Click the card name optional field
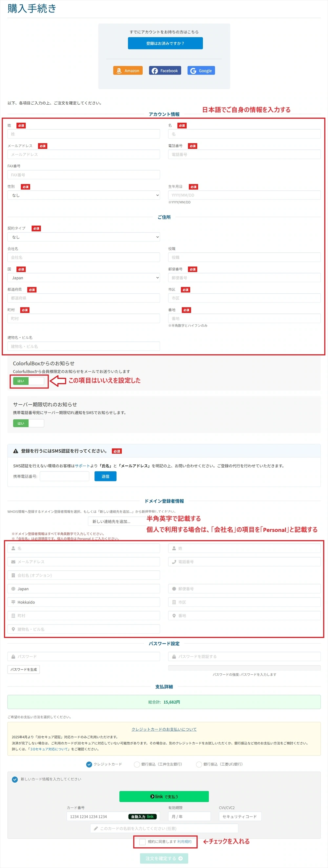Image resolution: width=328 pixels, height=868 pixels. click(x=164, y=828)
